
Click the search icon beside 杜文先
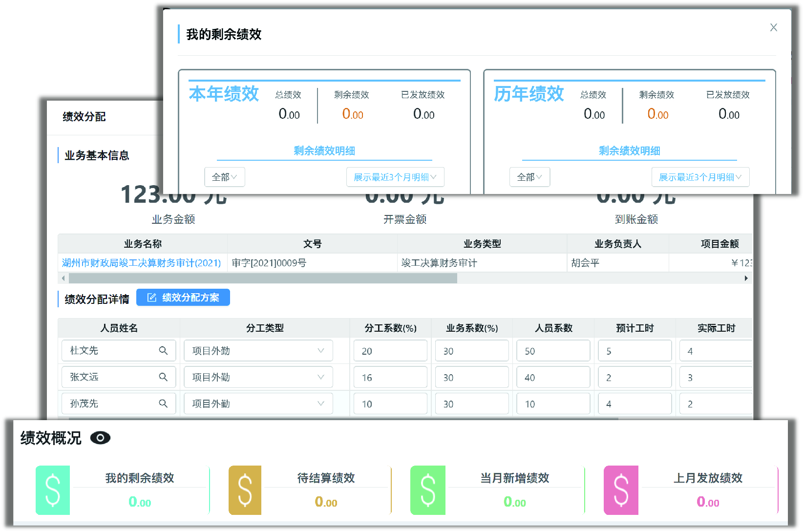tap(163, 351)
